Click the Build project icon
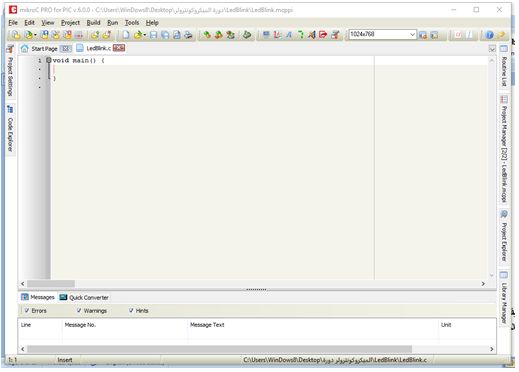 pos(207,35)
